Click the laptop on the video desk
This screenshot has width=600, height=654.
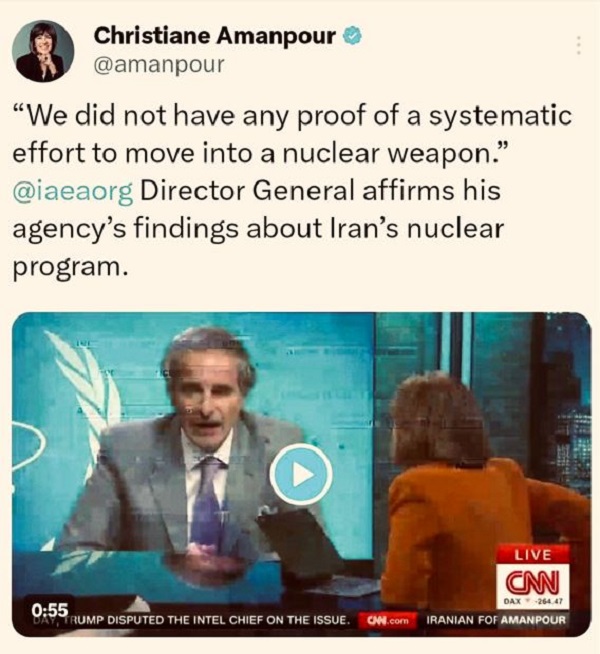(x=309, y=551)
